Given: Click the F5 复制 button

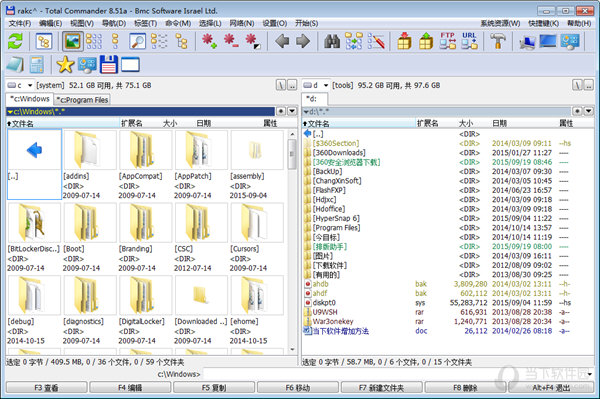Looking at the screenshot, I should (214, 388).
